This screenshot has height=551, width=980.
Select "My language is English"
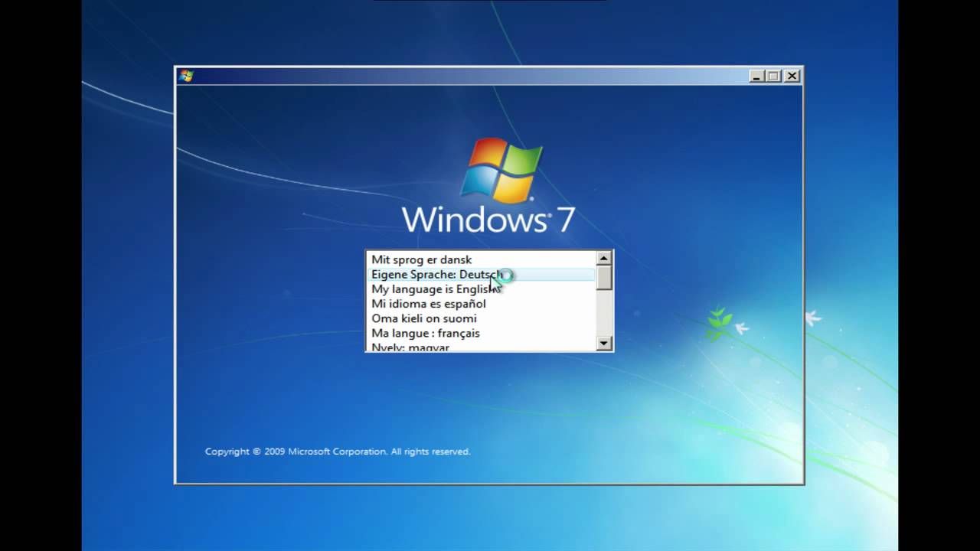(482, 289)
